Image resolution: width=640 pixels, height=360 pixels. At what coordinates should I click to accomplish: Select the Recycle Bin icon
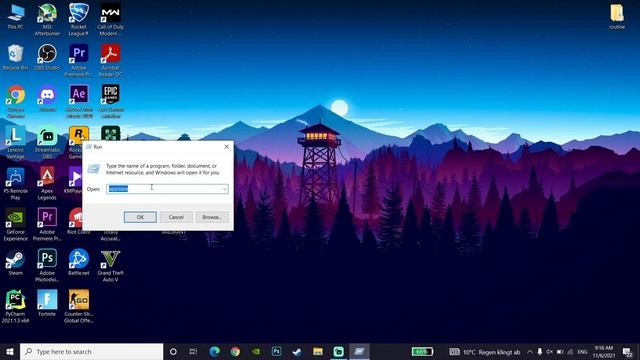(x=16, y=57)
